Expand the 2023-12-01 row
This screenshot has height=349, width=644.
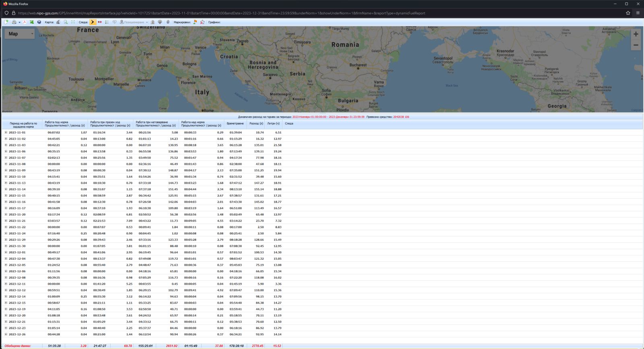coord(6,253)
